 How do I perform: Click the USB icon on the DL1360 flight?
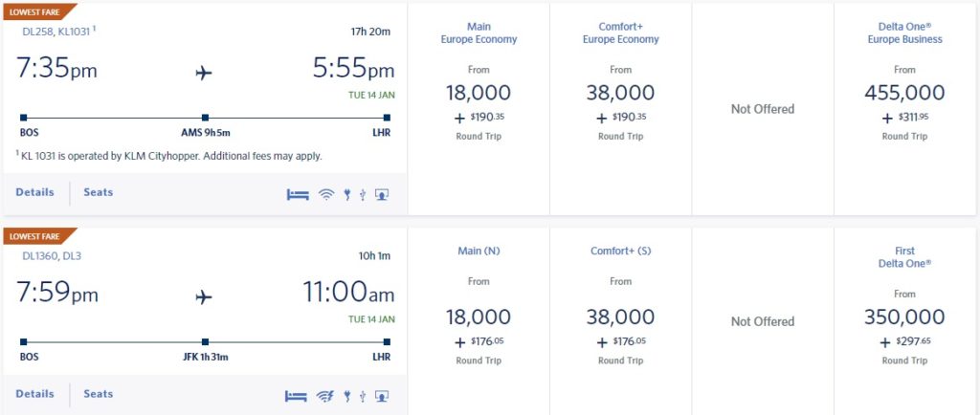363,395
